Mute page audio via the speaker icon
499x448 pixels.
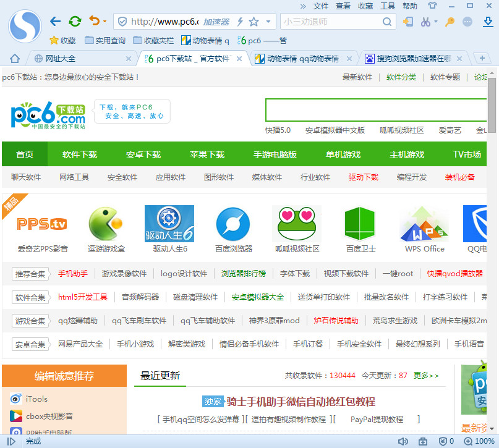point(403,441)
